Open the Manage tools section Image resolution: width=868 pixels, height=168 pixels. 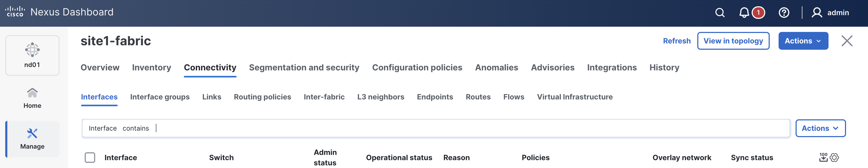(32, 139)
